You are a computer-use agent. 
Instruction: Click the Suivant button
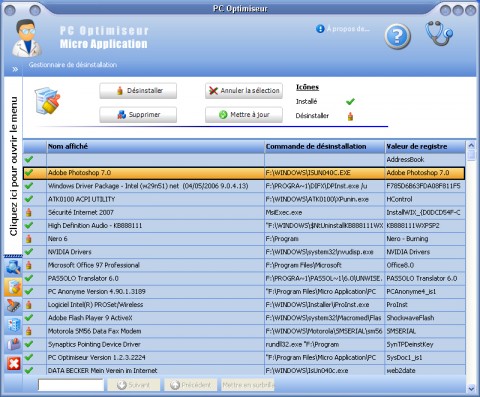click(134, 385)
